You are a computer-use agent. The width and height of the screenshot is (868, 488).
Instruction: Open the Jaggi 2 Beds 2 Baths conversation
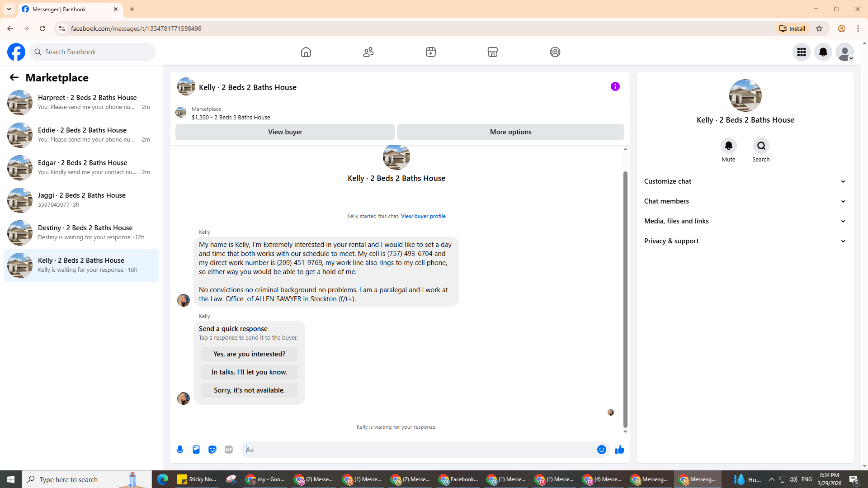tap(81, 200)
